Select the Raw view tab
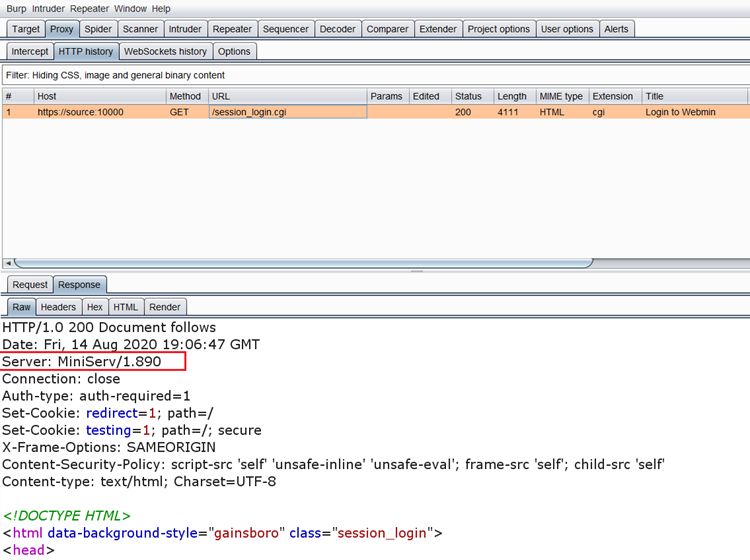This screenshot has height=560, width=750. (x=22, y=307)
